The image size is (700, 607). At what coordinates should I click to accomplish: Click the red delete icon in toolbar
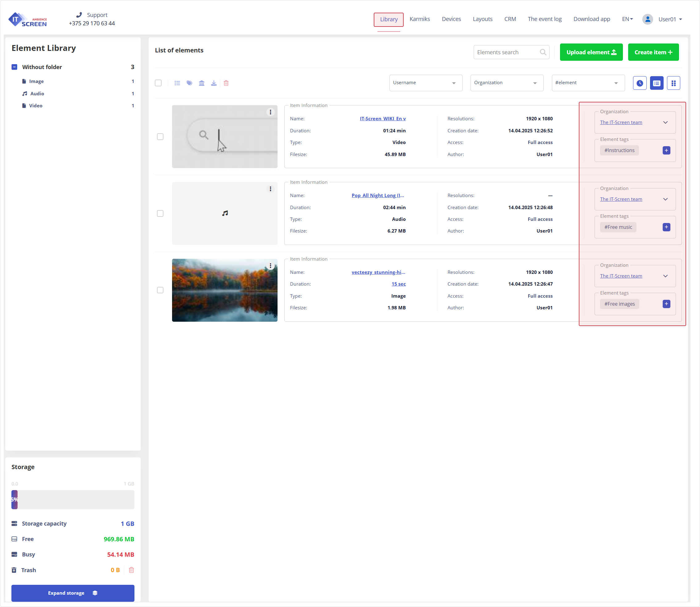(x=226, y=83)
